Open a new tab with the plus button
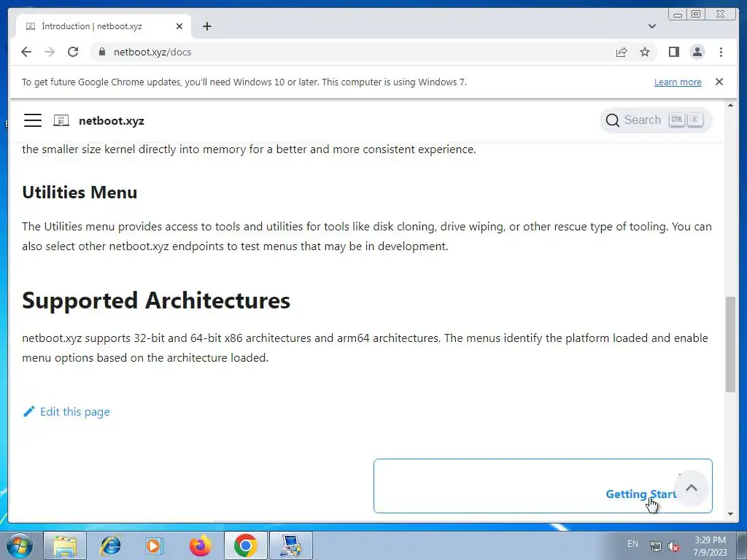 pyautogui.click(x=206, y=26)
